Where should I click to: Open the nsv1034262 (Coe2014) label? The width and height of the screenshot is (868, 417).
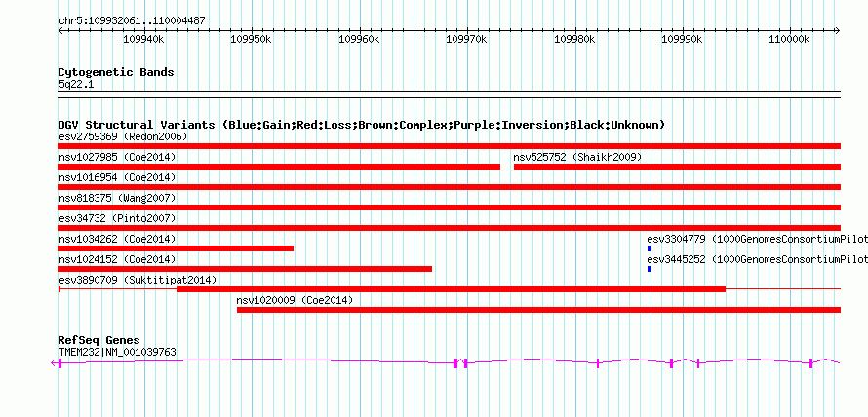click(x=117, y=239)
